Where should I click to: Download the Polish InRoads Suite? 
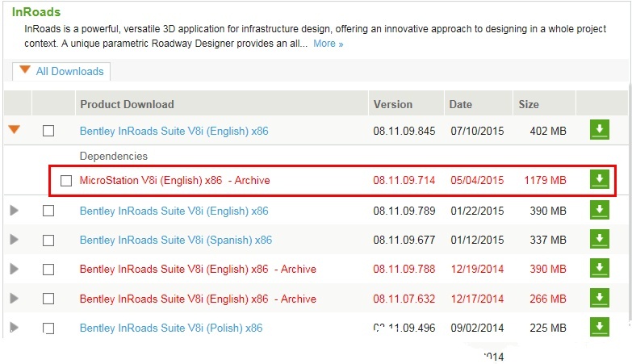pyautogui.click(x=599, y=328)
